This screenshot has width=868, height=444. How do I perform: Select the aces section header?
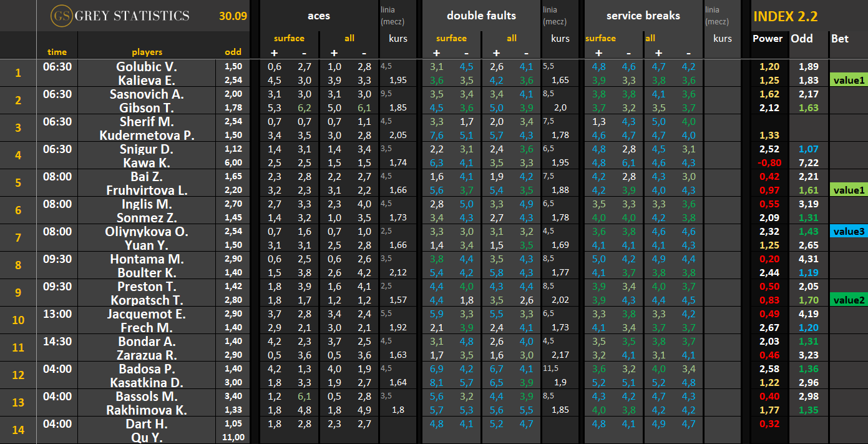(x=319, y=16)
